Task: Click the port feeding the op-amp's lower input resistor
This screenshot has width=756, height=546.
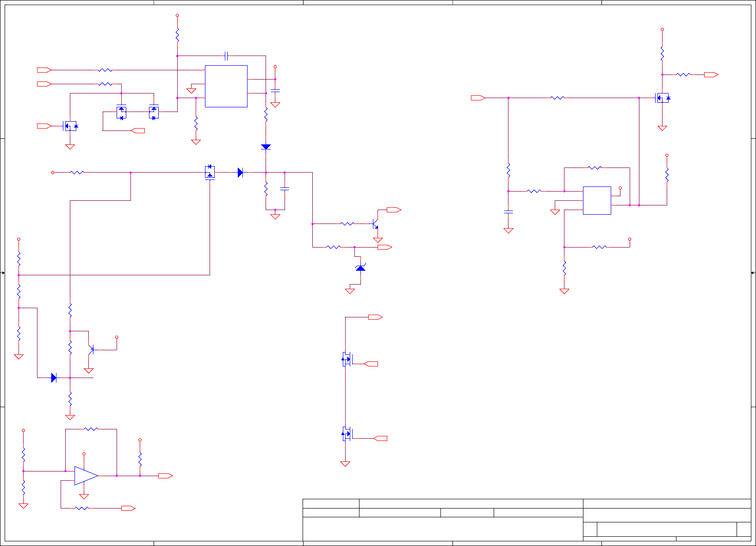Action: click(x=128, y=508)
